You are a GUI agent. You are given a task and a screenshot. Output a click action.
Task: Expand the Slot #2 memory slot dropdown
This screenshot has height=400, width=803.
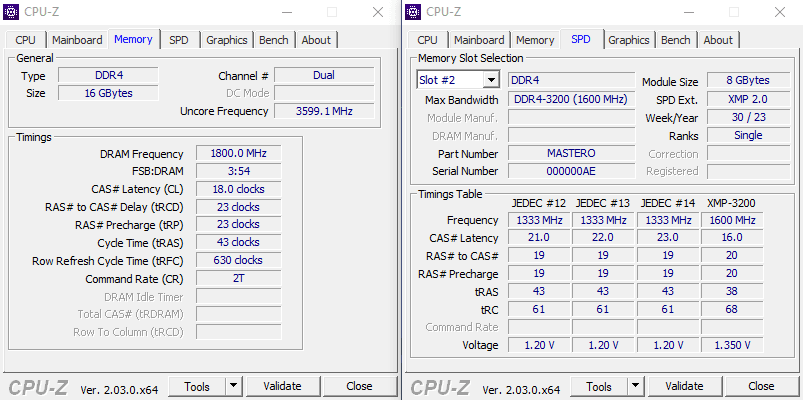491,80
